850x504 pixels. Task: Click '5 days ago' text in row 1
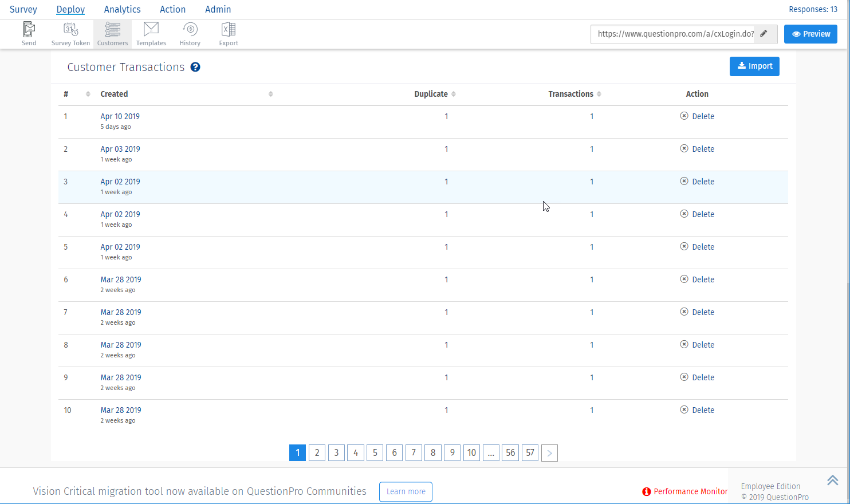coord(116,127)
